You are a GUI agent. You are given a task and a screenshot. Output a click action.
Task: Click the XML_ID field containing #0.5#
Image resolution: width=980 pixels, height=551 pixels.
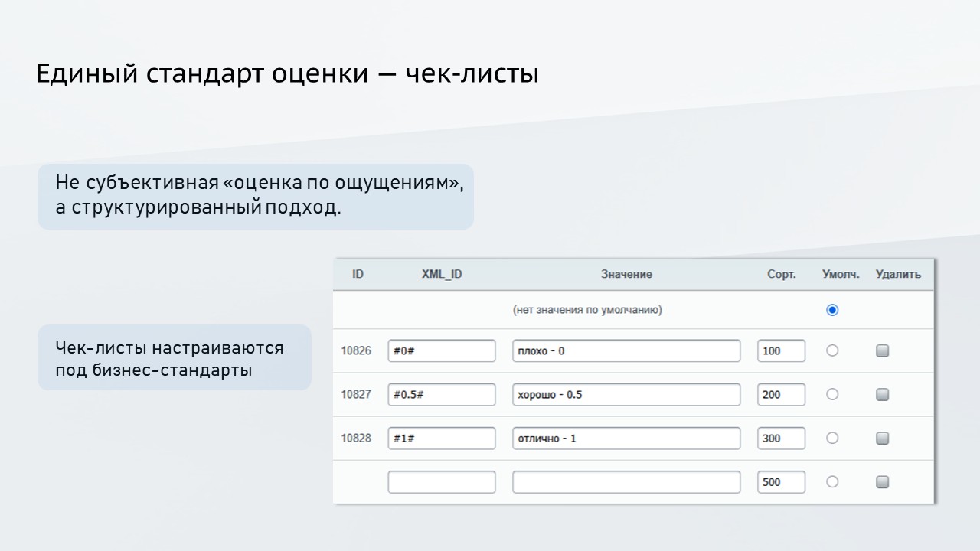point(442,394)
